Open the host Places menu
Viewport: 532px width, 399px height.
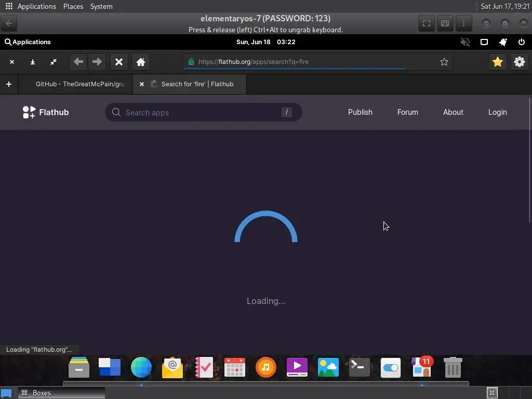coord(73,6)
